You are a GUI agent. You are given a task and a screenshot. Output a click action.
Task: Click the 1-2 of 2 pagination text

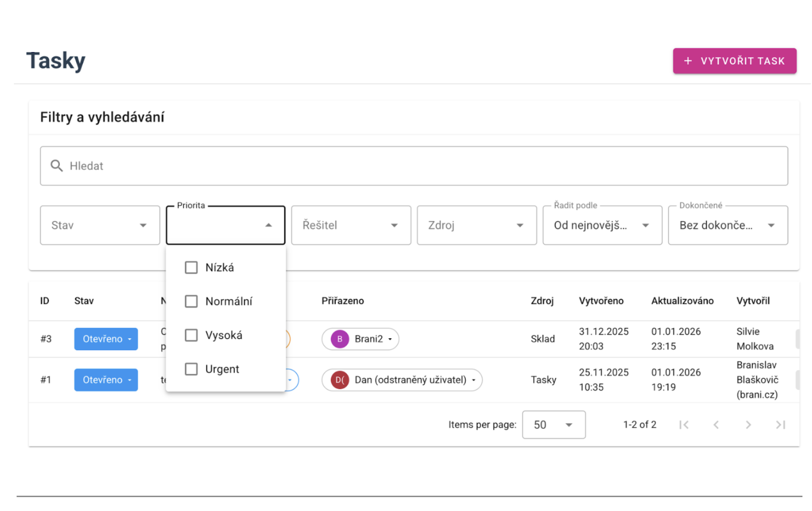tap(640, 424)
